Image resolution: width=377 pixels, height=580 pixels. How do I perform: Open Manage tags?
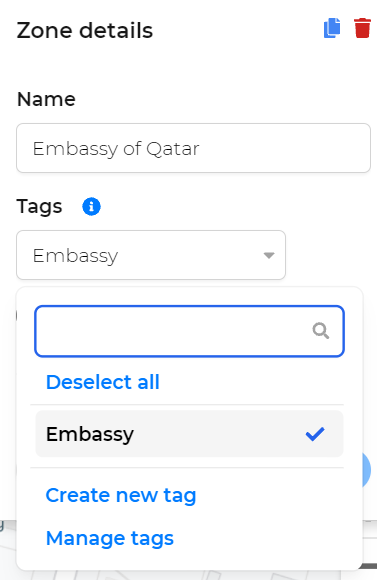coord(110,539)
